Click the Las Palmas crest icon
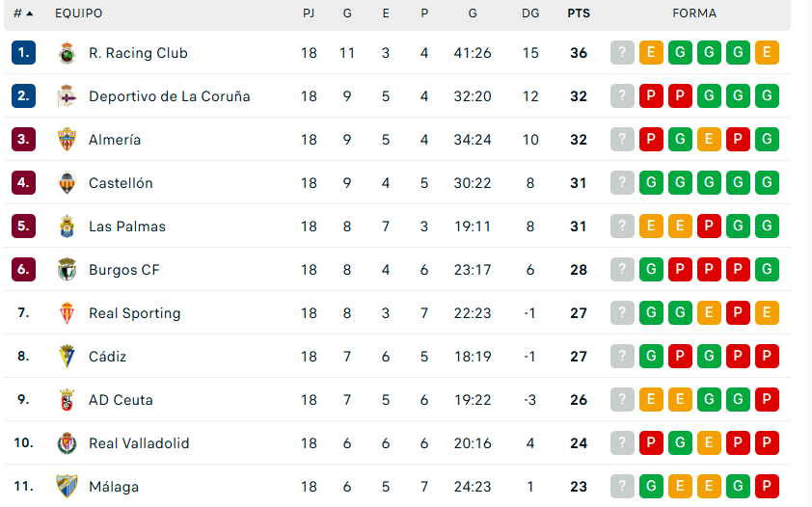The height and width of the screenshot is (507, 812). (x=67, y=227)
